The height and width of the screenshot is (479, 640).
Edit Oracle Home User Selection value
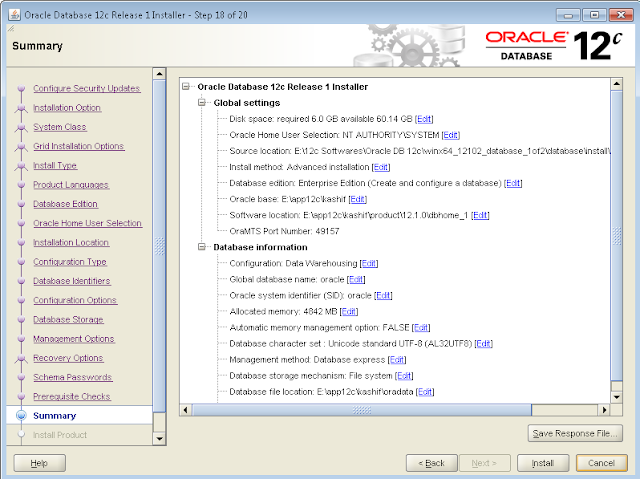click(x=451, y=135)
